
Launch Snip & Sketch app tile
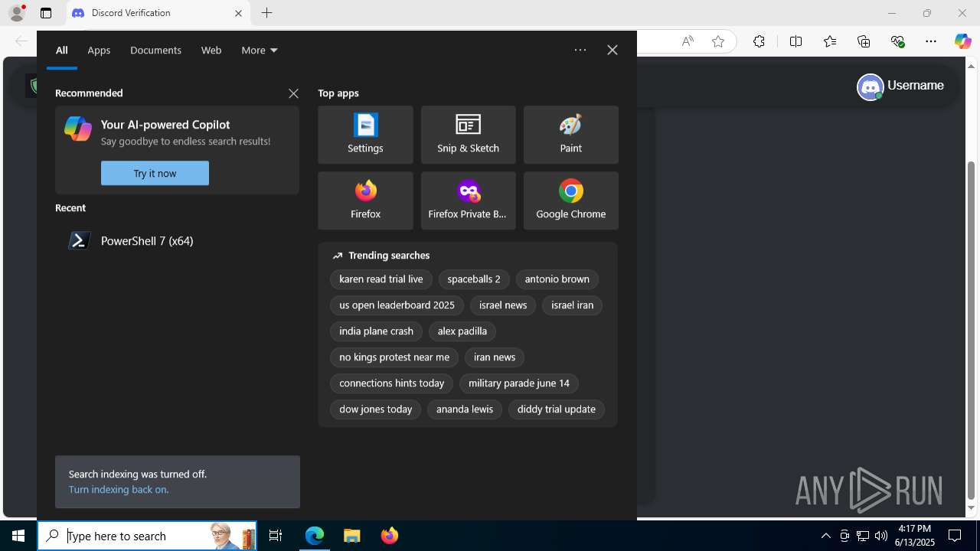click(468, 135)
